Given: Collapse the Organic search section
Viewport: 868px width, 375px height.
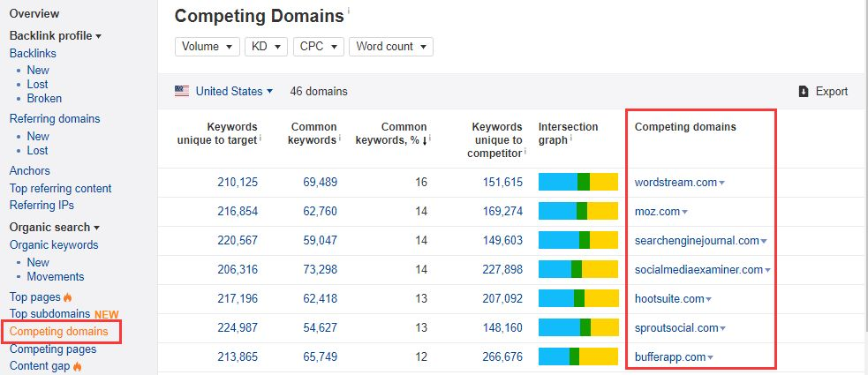Looking at the screenshot, I should pyautogui.click(x=54, y=228).
